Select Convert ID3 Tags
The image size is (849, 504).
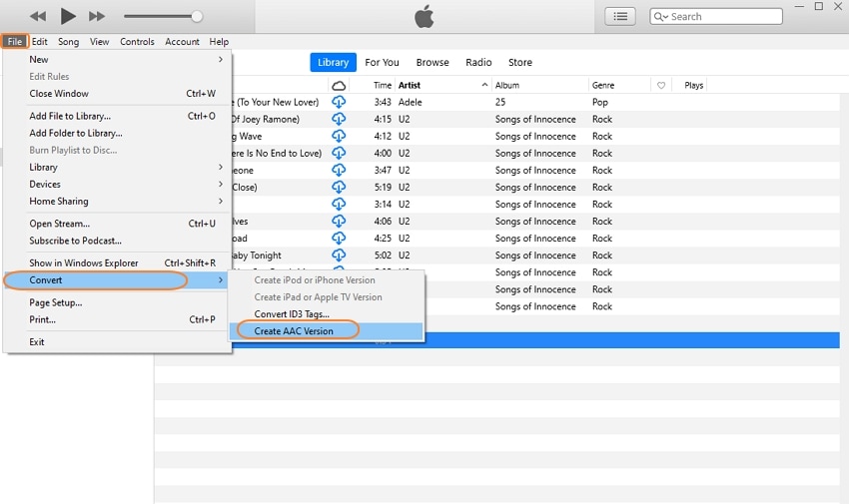326,314
